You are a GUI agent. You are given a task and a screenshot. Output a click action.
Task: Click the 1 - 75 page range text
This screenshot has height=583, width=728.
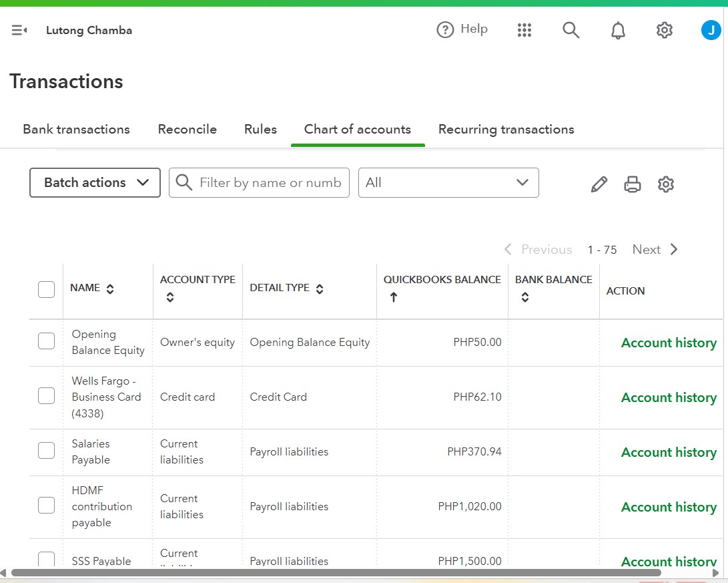pos(602,250)
